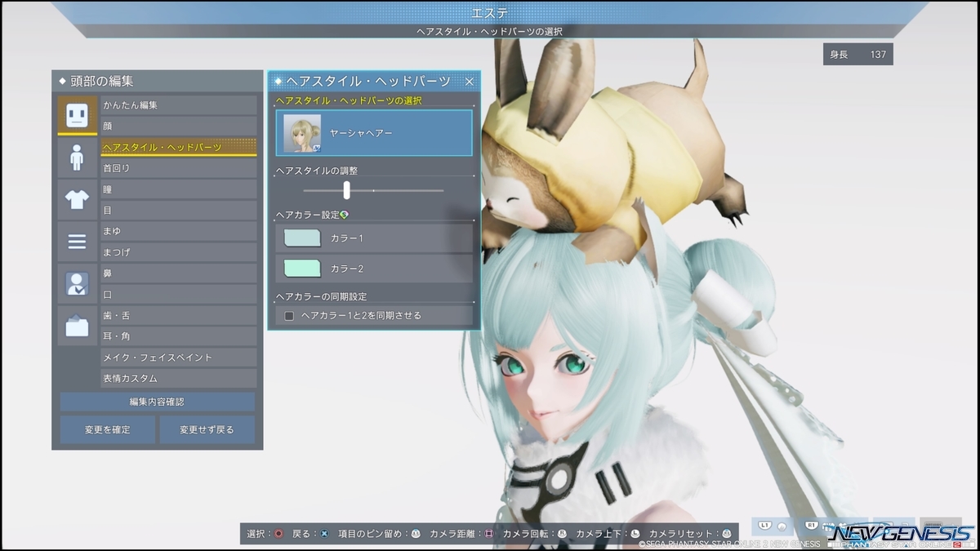The height and width of the screenshot is (551, 980).
Task: Select the ヤーシャヘアー hairstyle thumbnail
Action: click(x=301, y=133)
